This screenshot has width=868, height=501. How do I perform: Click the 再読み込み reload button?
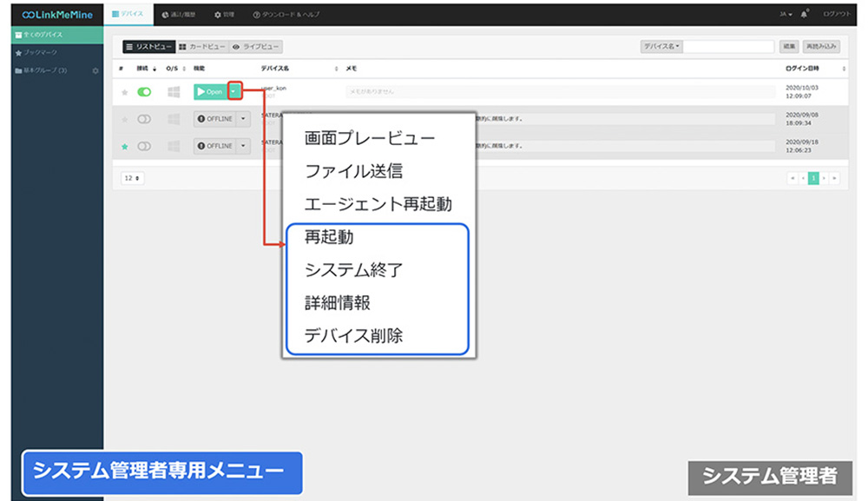[821, 47]
